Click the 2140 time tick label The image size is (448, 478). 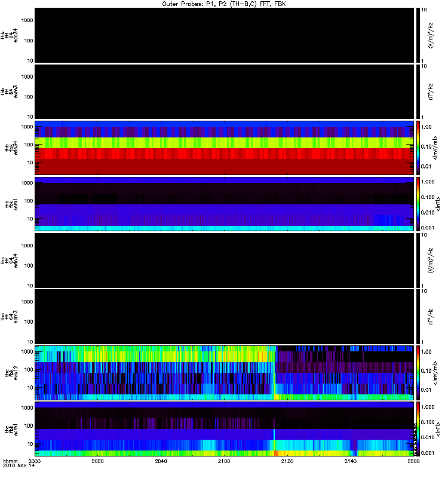pyautogui.click(x=351, y=461)
